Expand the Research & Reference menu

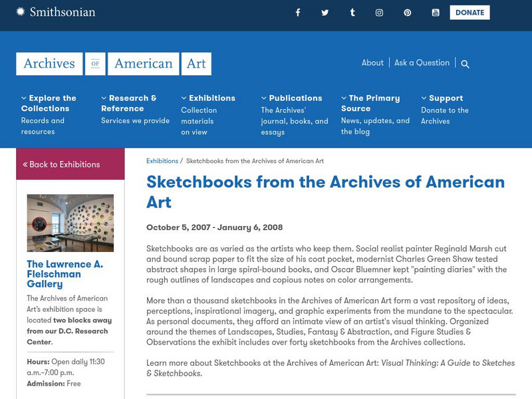(129, 103)
